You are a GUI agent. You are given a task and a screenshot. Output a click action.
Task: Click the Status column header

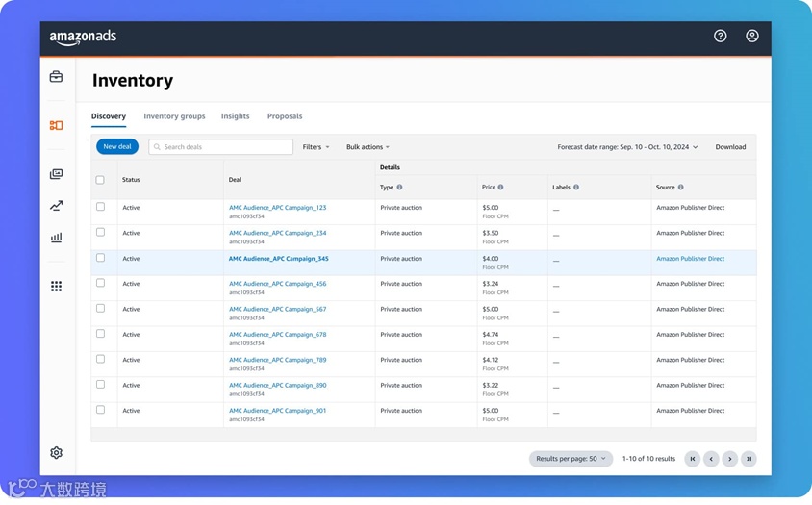tap(131, 180)
